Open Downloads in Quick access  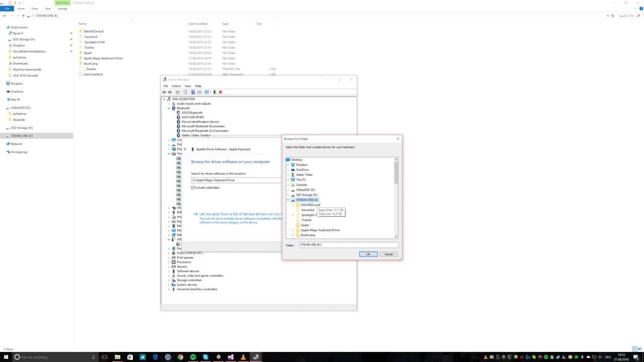click(20, 63)
